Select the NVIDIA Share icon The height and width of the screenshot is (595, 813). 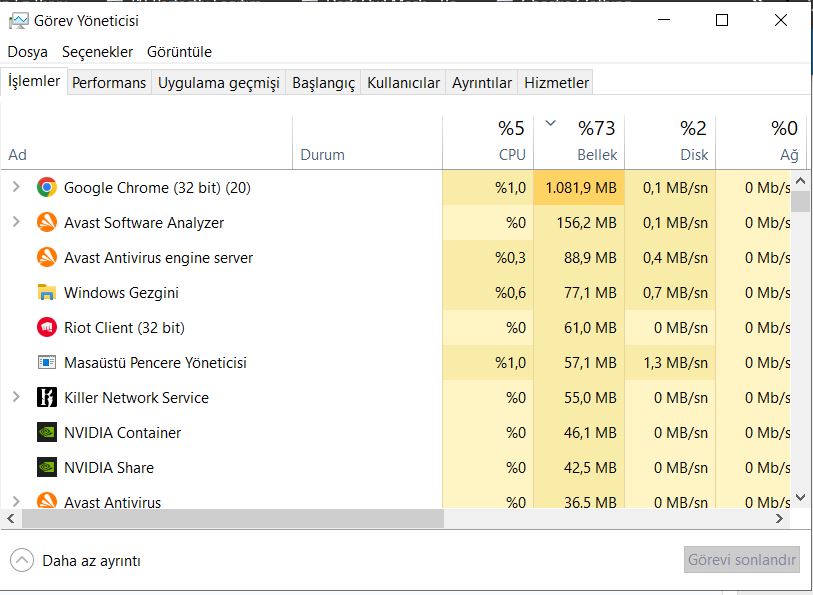pyautogui.click(x=46, y=467)
